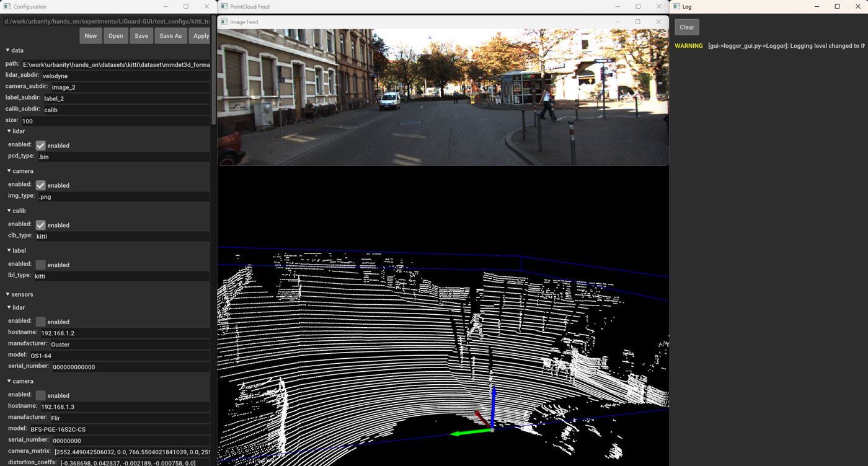Check sensor camera enabled above hostname 192.168.1.3
Screen dimensions: 868x466
coord(41,395)
